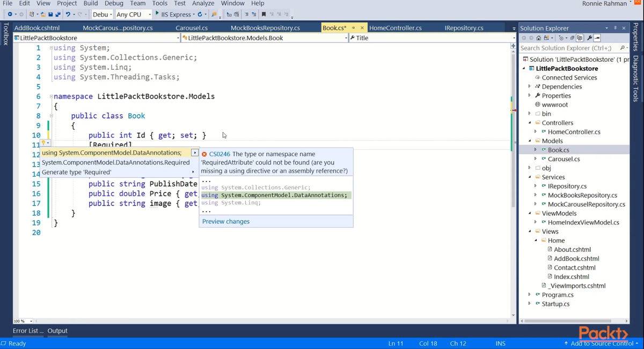Toggle Preview Selected Items in Solution Explorer

[597, 38]
